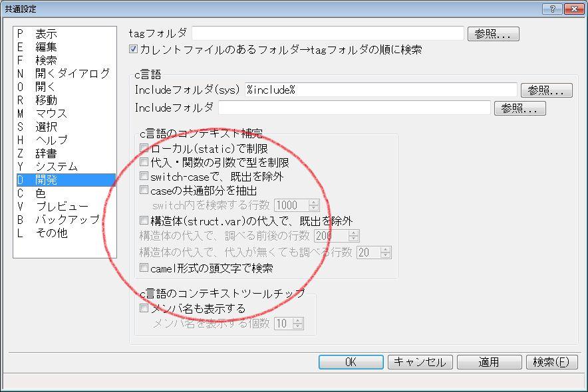Click 参照 button next to tagフォルダ
The height and width of the screenshot is (392, 588).
point(493,34)
